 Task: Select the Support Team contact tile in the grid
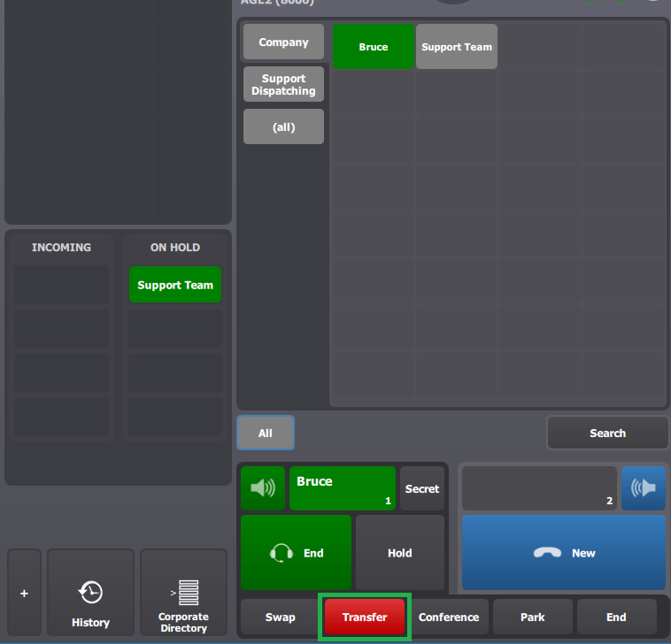tap(457, 47)
